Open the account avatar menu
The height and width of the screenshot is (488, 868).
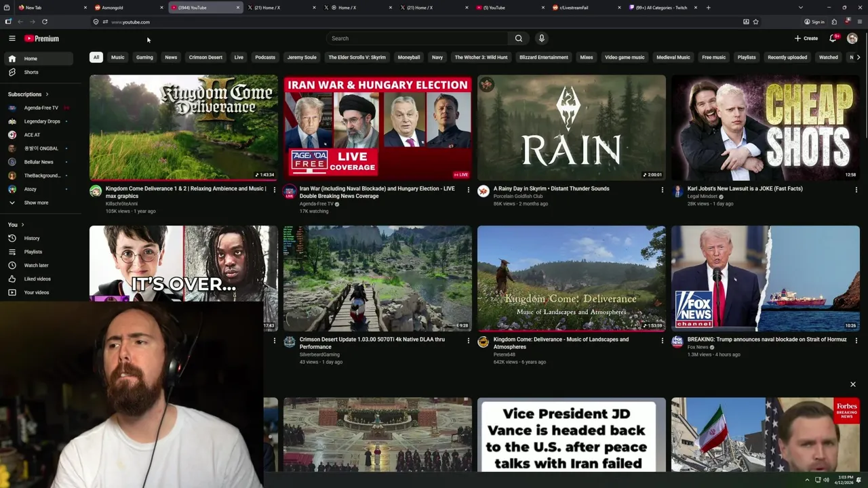852,39
